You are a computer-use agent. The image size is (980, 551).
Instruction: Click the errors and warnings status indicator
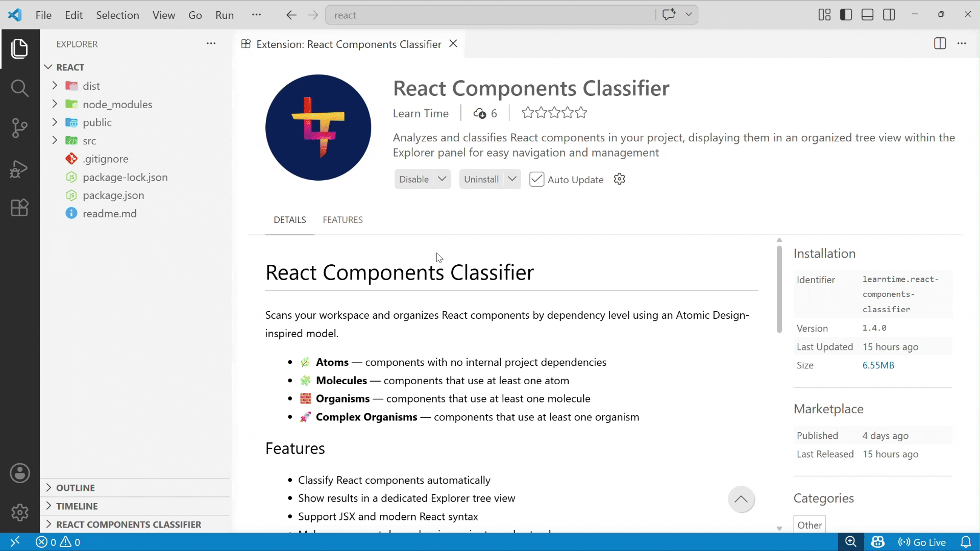[58, 542]
